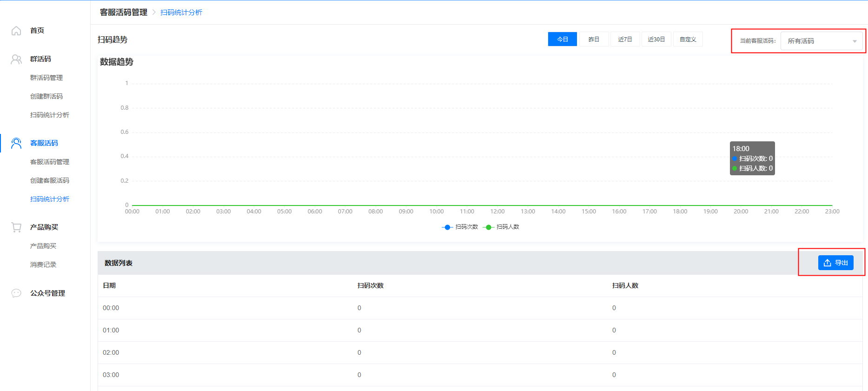The width and height of the screenshot is (868, 391).
Task: Open 创建群活码 submenu item
Action: point(46,96)
